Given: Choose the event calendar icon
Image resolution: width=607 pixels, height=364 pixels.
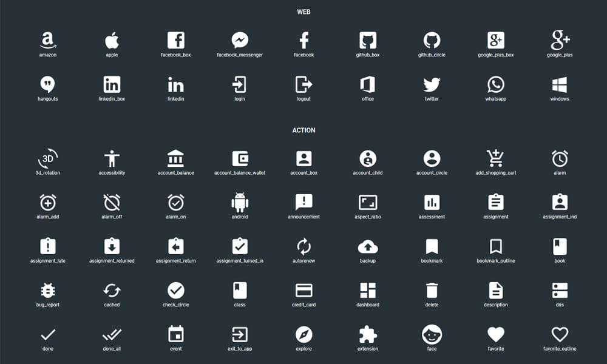Looking at the screenshot, I should pos(176,334).
